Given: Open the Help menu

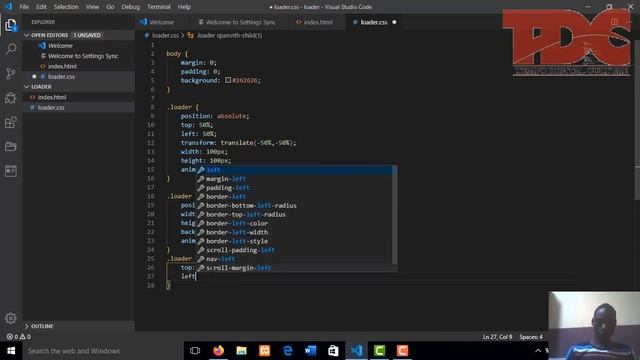Looking at the screenshot, I should pos(184,7).
